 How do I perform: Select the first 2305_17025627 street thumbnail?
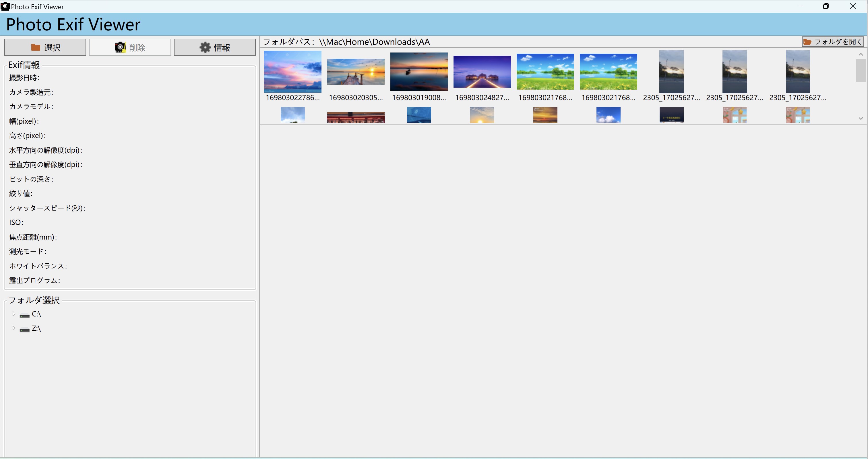[671, 72]
